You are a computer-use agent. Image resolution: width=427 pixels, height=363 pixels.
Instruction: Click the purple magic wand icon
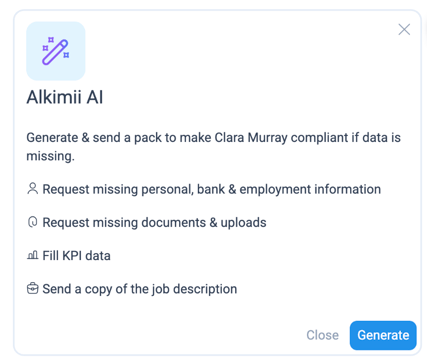coord(55,51)
